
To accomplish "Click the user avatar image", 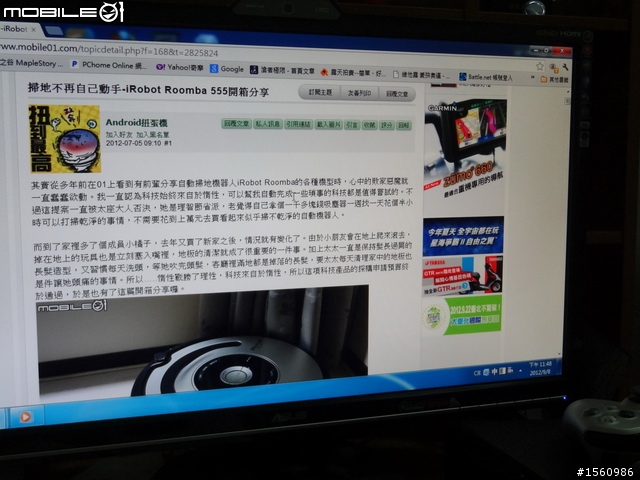I will pos(65,139).
